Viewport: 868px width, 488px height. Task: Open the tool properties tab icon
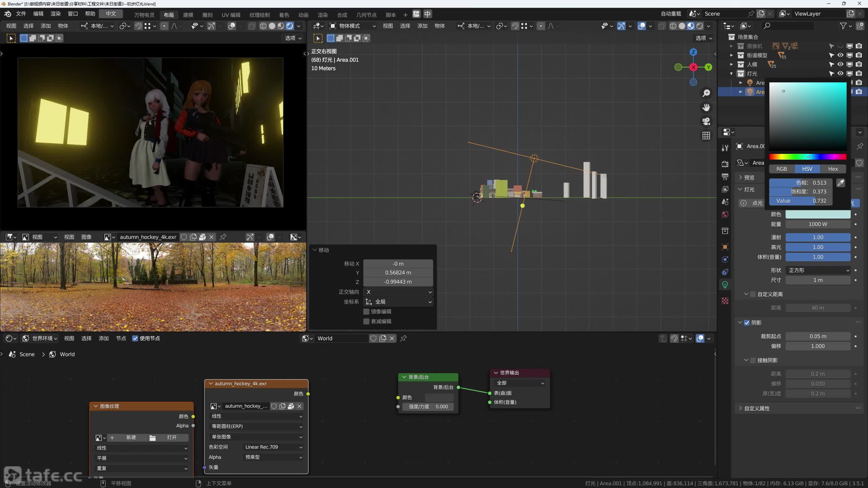point(725,148)
